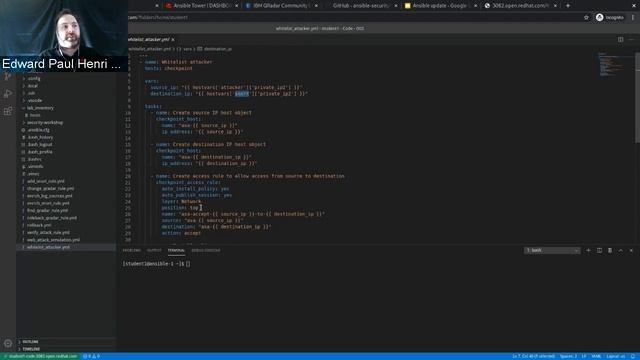Select the whitelist_attacker.yml editor tab

148,40
